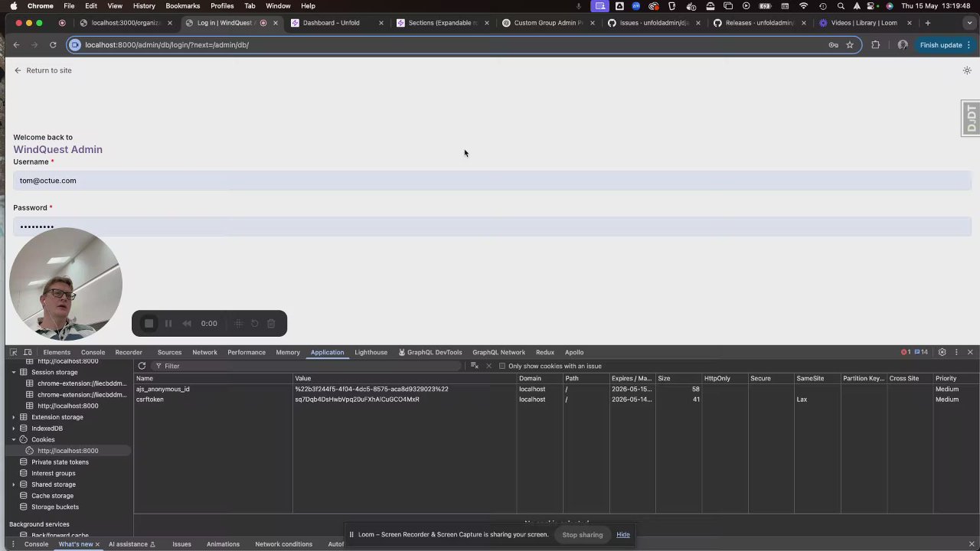Click the browser back arrow

coord(16,45)
